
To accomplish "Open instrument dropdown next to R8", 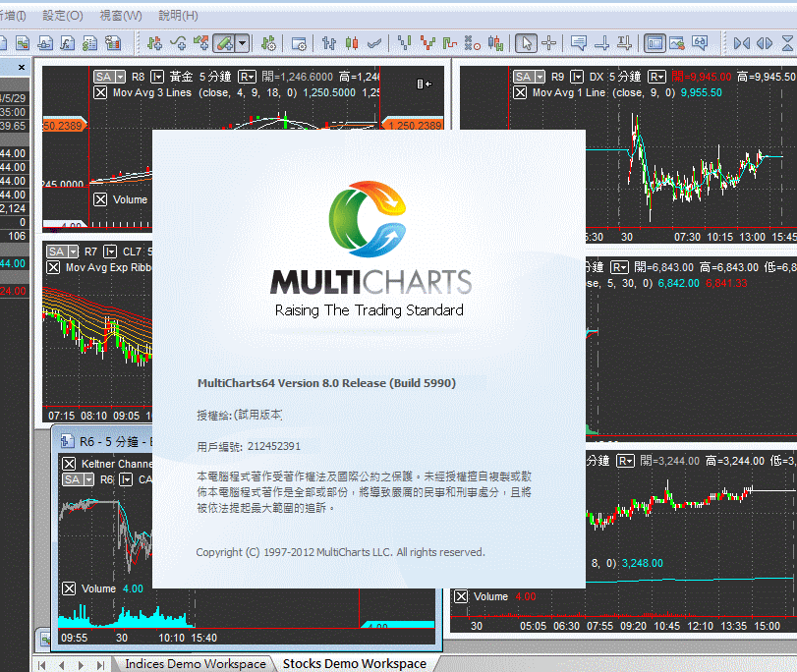I will [x=157, y=77].
